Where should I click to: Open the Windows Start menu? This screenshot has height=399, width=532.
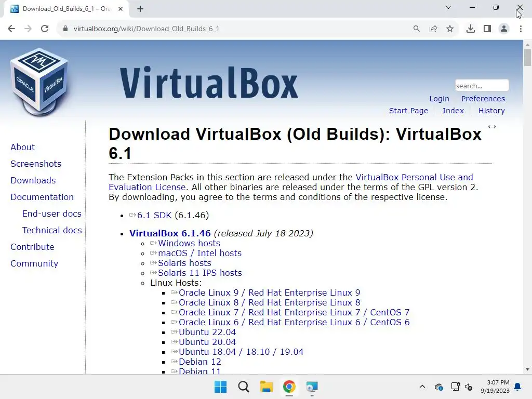[220, 387]
